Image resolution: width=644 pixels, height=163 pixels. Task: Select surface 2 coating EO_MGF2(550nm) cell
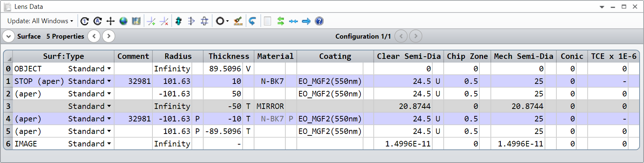330,94
